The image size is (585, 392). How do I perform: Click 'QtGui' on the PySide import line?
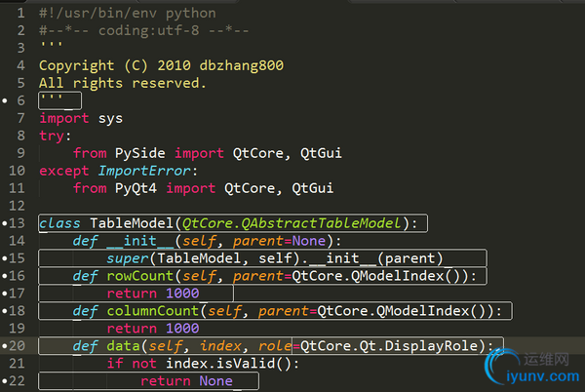point(321,153)
